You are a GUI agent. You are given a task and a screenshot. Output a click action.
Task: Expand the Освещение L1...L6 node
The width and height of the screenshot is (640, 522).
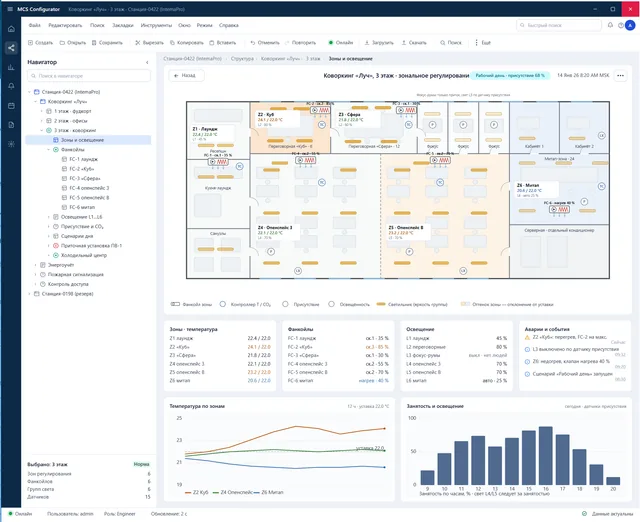49,217
